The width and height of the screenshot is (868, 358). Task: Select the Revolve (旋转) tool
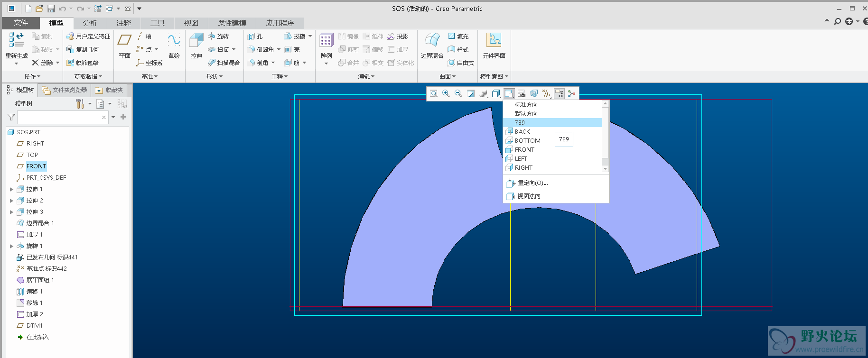(218, 36)
